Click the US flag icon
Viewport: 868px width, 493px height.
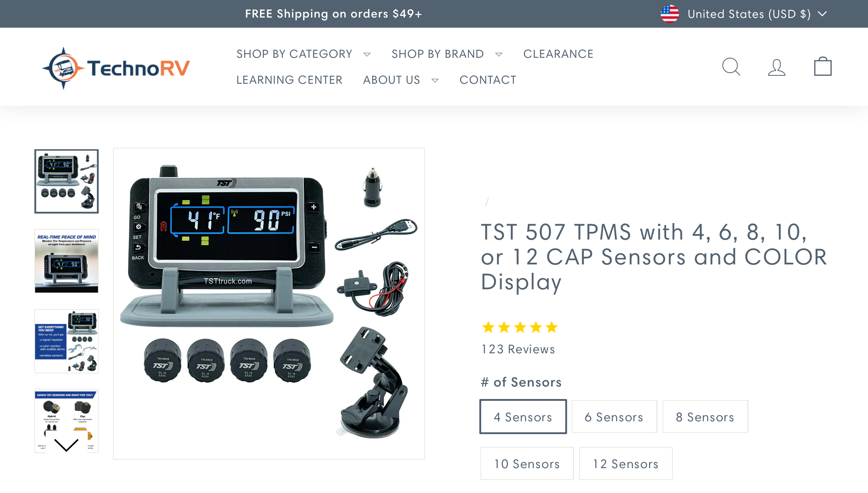[669, 14]
